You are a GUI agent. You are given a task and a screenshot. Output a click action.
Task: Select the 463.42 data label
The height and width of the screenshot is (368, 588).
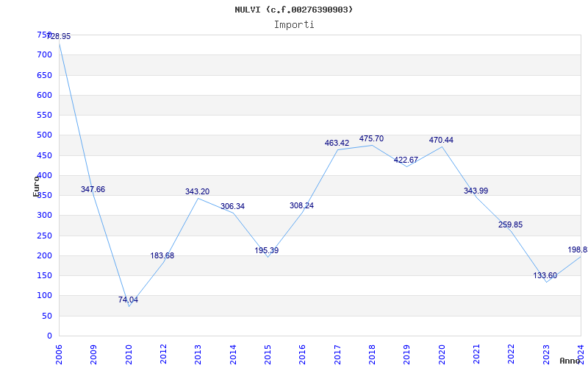pyautogui.click(x=337, y=143)
